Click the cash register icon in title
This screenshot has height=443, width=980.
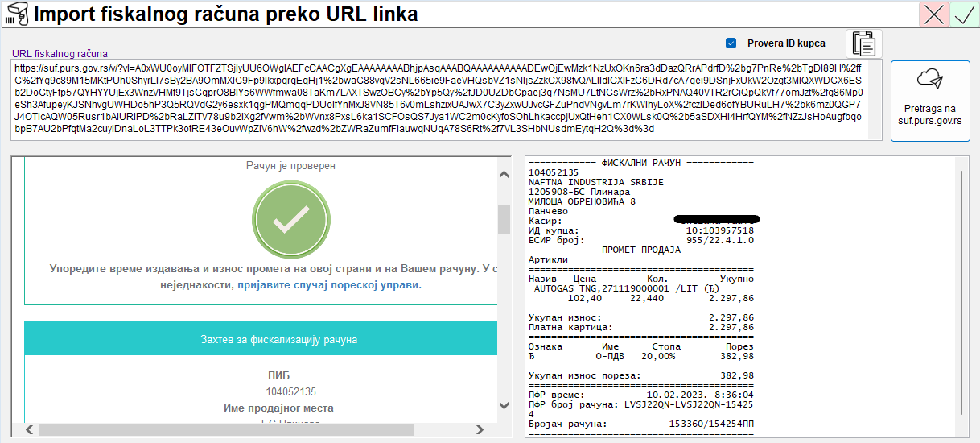click(x=16, y=15)
